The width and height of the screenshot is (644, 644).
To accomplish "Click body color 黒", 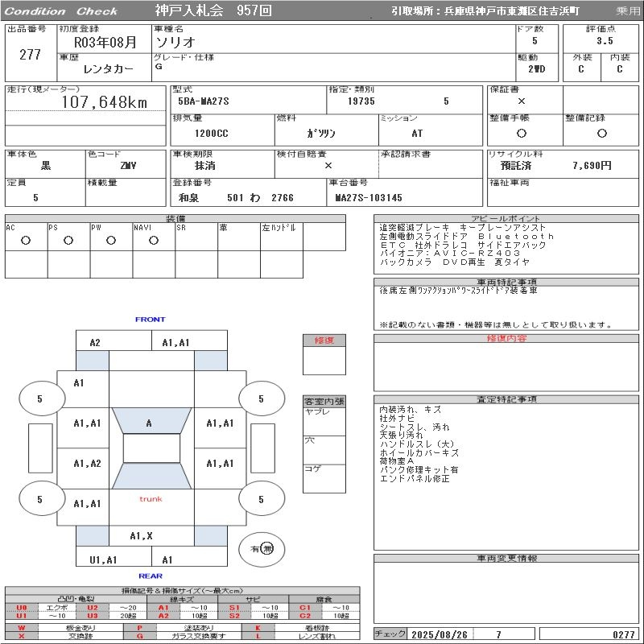I will (x=46, y=166).
